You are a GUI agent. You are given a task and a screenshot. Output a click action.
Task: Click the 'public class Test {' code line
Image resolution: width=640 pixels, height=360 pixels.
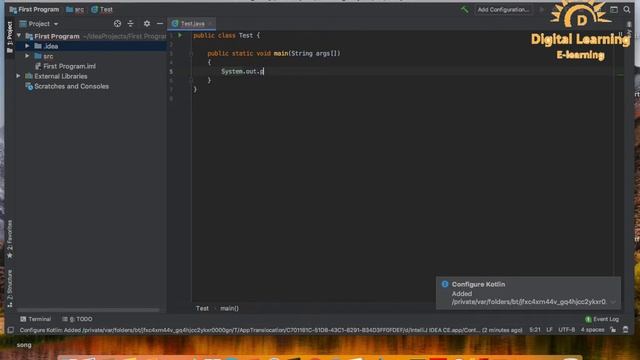(227, 36)
